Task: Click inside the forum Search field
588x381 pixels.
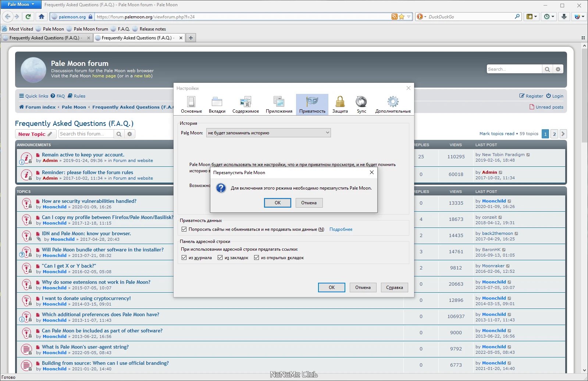Action: click(x=514, y=69)
